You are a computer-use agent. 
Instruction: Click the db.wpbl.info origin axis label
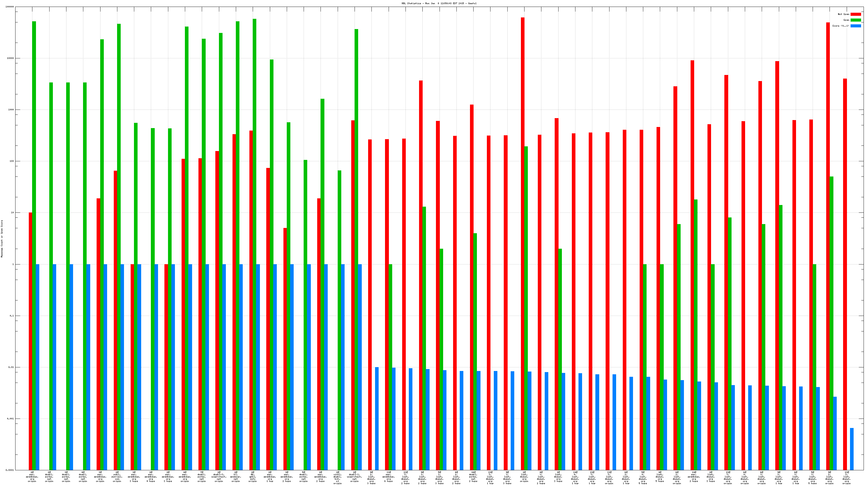[253, 477]
